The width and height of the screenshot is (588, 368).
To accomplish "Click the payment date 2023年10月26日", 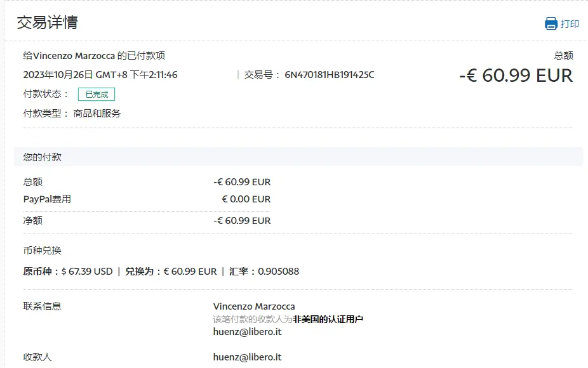I will tap(58, 75).
